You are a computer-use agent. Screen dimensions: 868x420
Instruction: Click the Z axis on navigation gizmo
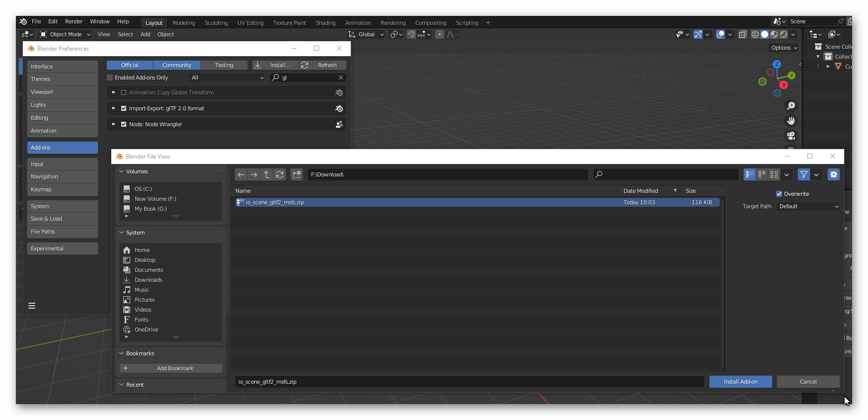pyautogui.click(x=777, y=65)
